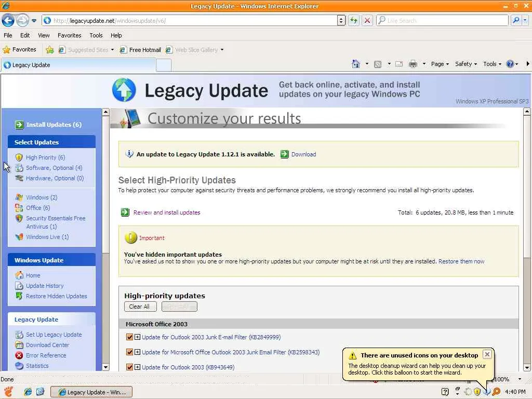
Task: Open the Update History link
Action: pos(45,286)
